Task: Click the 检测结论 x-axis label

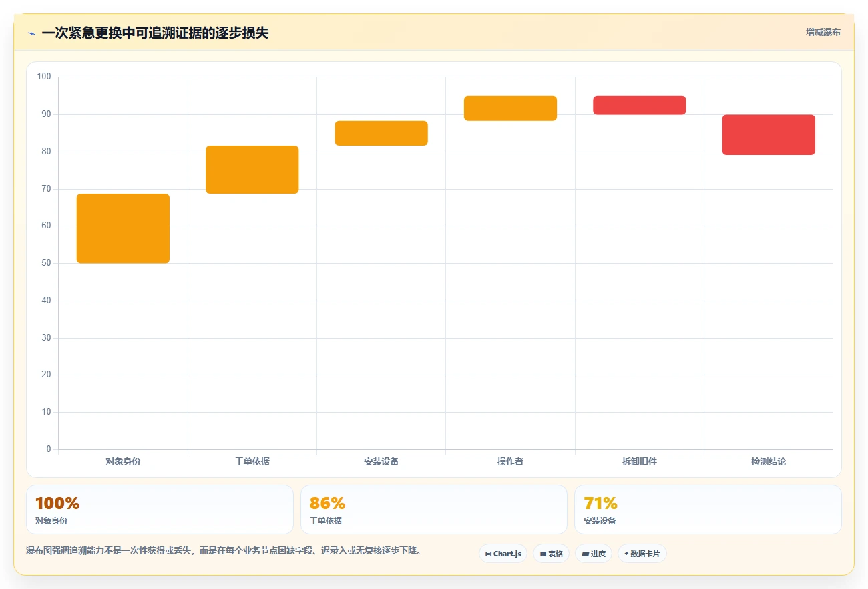Action: click(x=769, y=461)
